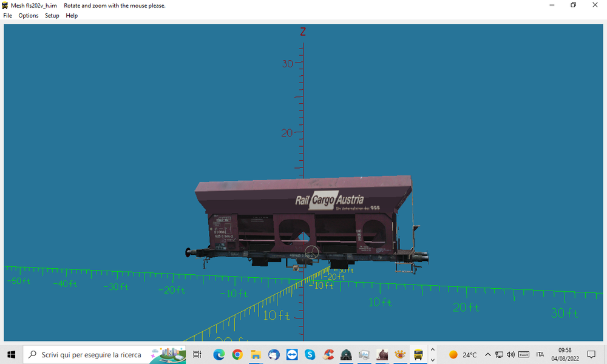Image resolution: width=607 pixels, height=364 pixels.
Task: Open the File menu
Action: [x=7, y=16]
